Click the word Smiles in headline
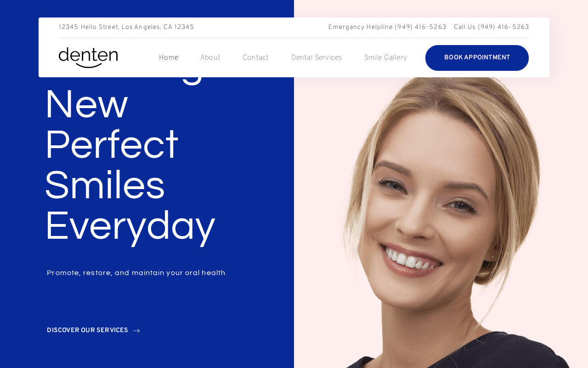The height and width of the screenshot is (368, 588). (105, 185)
